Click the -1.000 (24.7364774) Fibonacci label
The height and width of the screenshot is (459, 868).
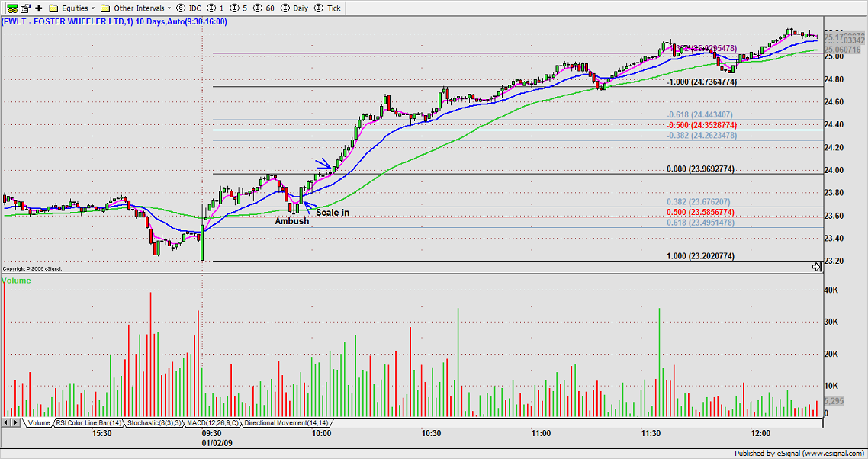pyautogui.click(x=702, y=82)
